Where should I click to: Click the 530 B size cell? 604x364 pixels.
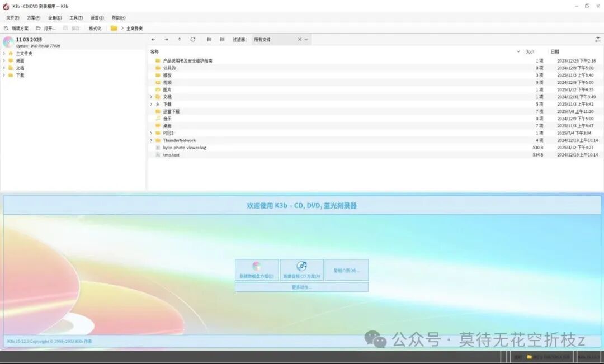click(538, 148)
